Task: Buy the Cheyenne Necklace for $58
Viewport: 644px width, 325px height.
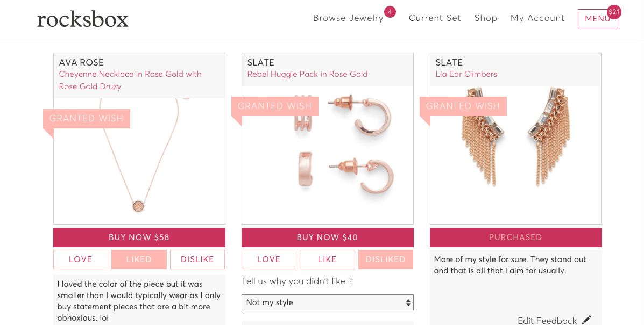Action: (139, 237)
